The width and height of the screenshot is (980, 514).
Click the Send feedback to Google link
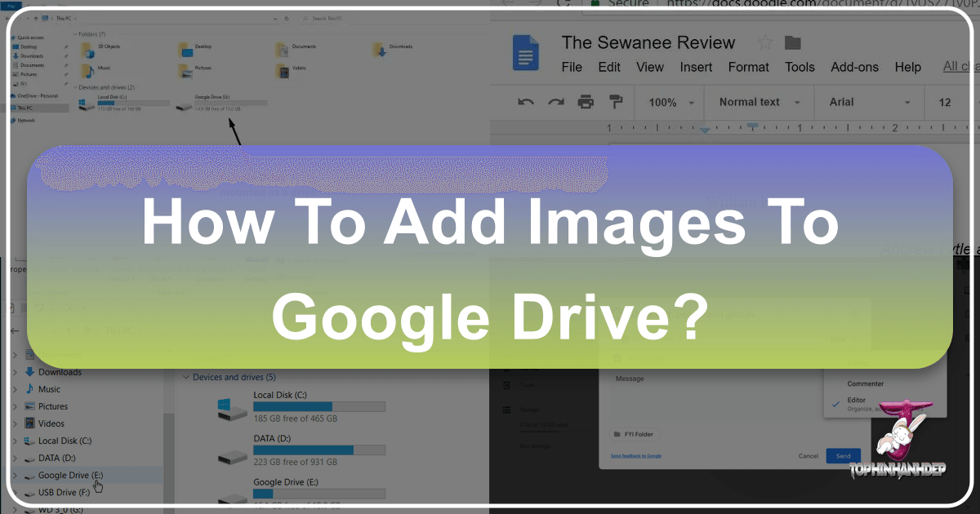point(635,455)
